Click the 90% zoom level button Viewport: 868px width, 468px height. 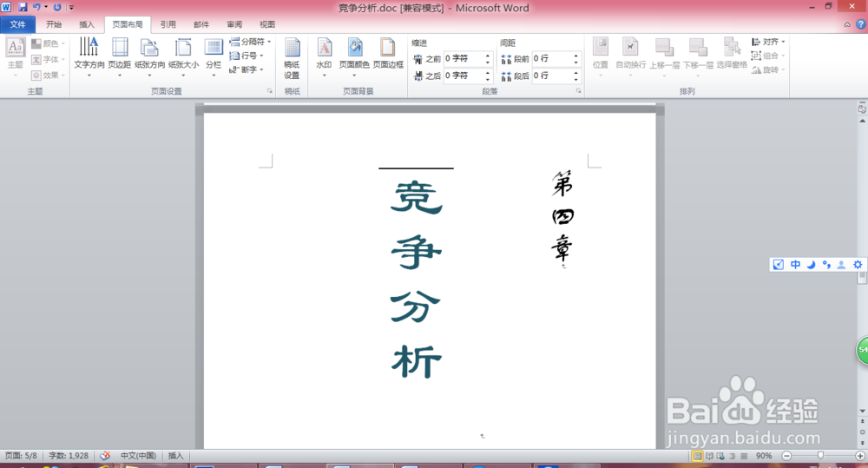(764, 456)
